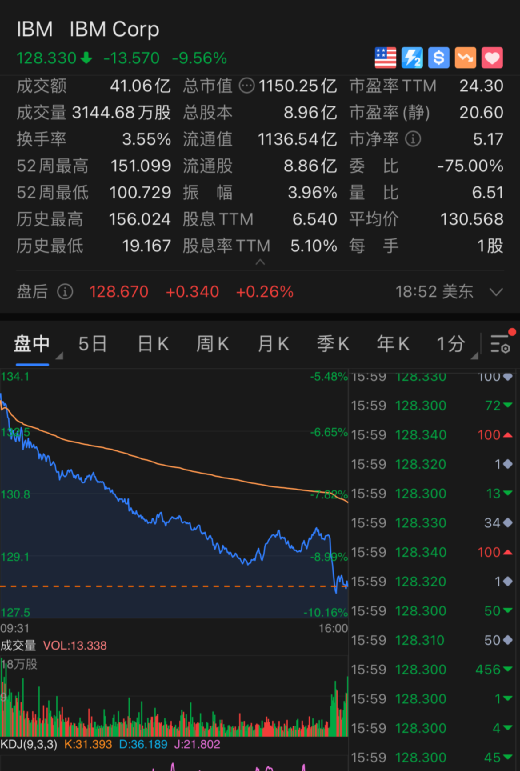Tap the US flag market icon

point(385,58)
